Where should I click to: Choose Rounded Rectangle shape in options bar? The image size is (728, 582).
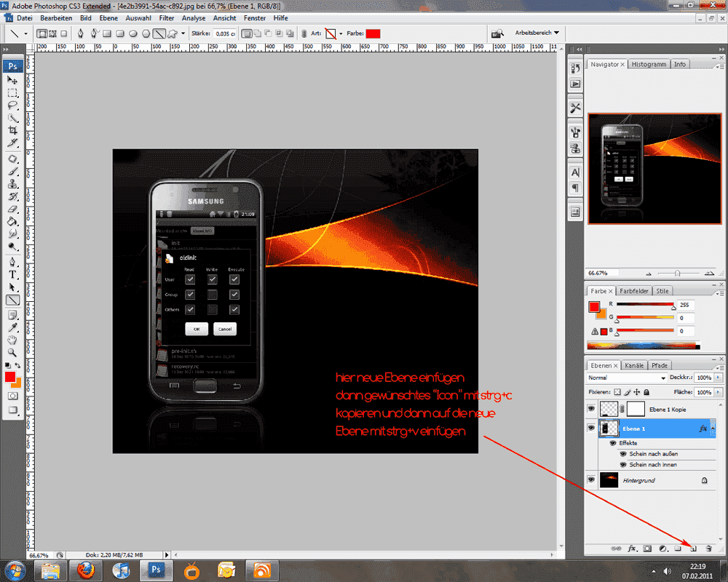pyautogui.click(x=120, y=33)
